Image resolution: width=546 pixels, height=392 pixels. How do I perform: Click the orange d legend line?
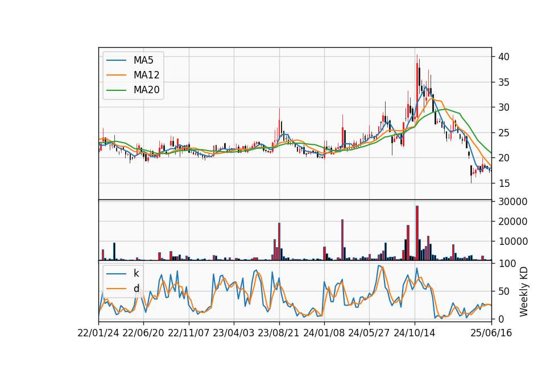(116, 289)
